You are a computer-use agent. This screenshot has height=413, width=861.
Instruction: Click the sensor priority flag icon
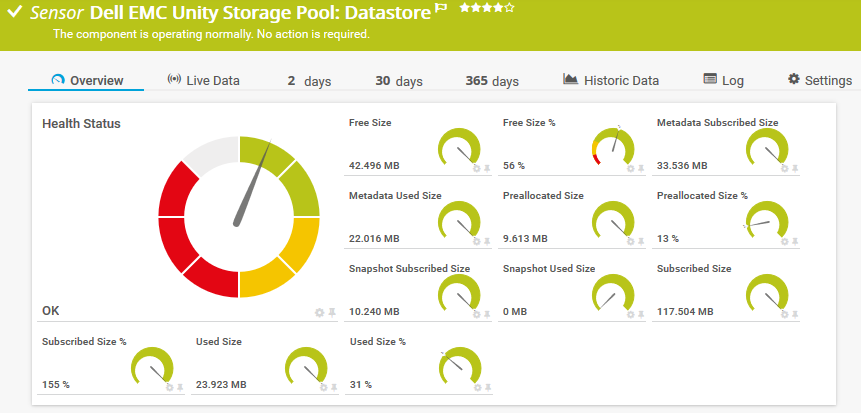coord(441,9)
